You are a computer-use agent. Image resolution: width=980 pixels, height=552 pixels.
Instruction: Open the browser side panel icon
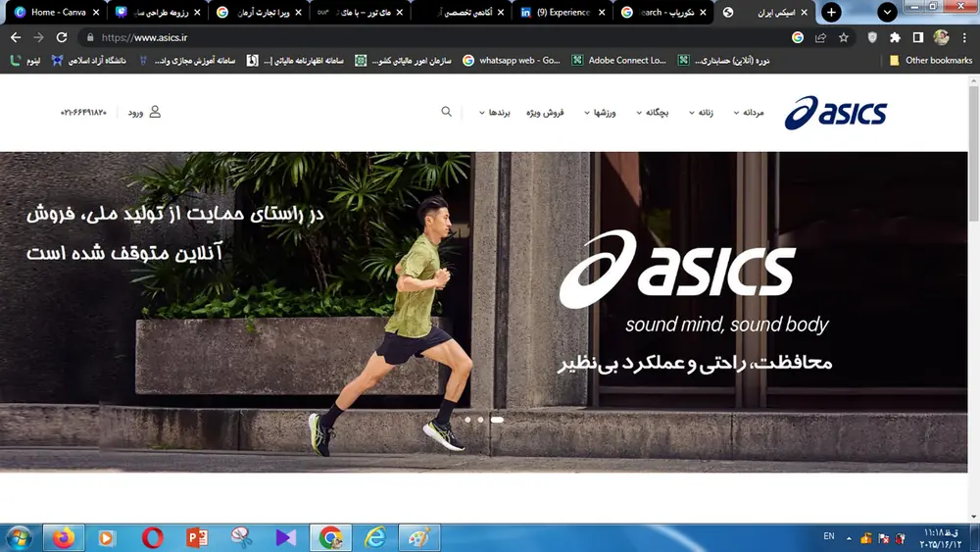[918, 37]
